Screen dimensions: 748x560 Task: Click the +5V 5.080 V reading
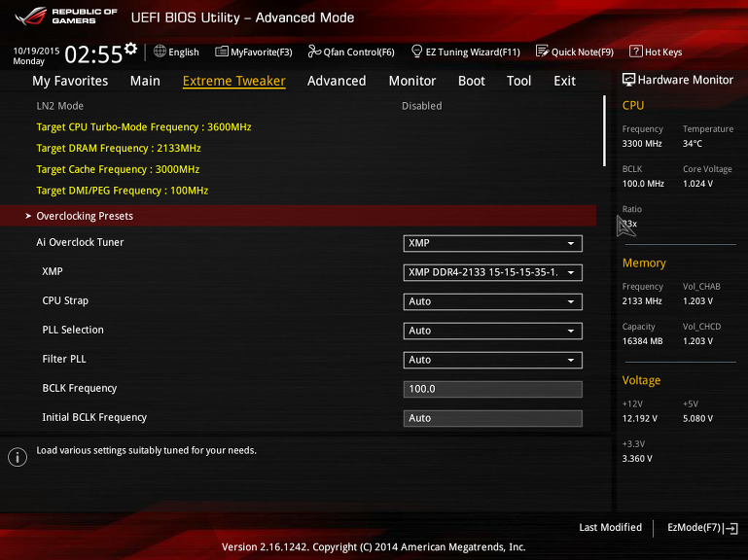coord(698,418)
